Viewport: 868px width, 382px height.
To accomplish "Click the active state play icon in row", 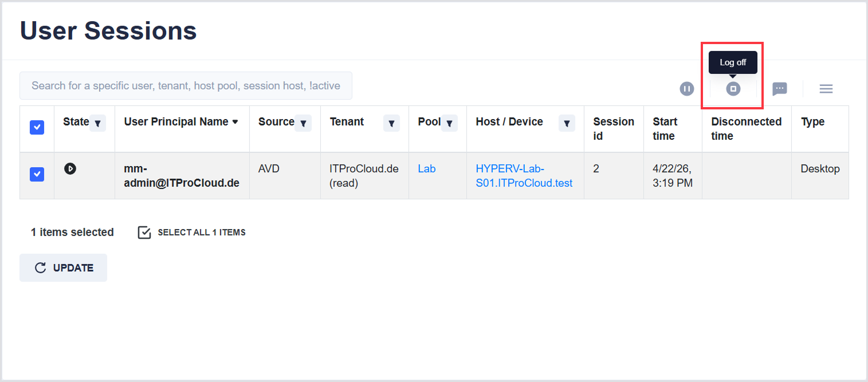I will (70, 168).
